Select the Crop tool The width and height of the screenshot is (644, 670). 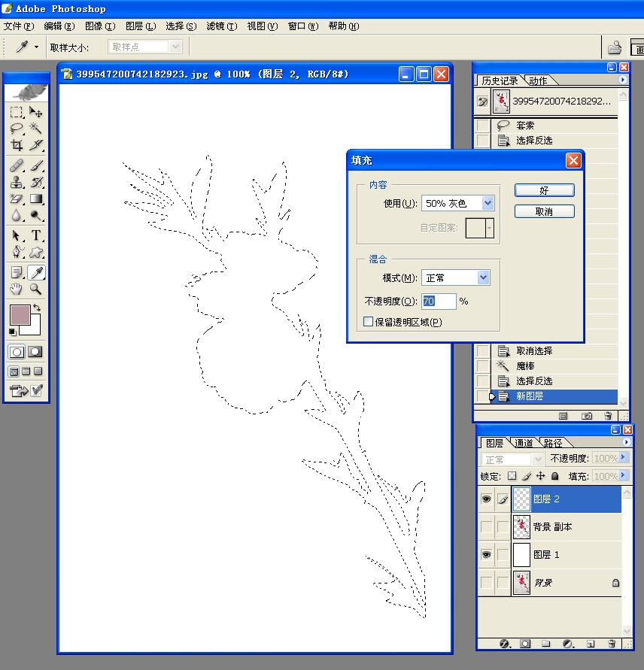17,145
